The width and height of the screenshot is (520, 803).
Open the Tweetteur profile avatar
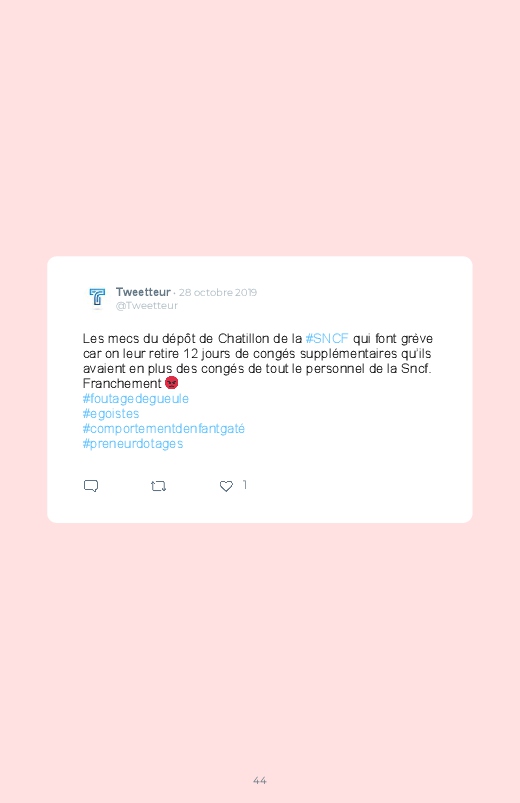pyautogui.click(x=97, y=298)
